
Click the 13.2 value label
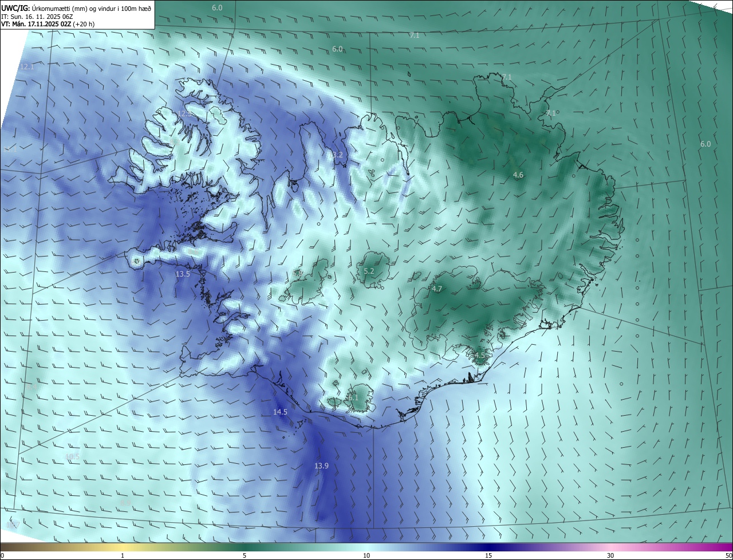(336, 155)
